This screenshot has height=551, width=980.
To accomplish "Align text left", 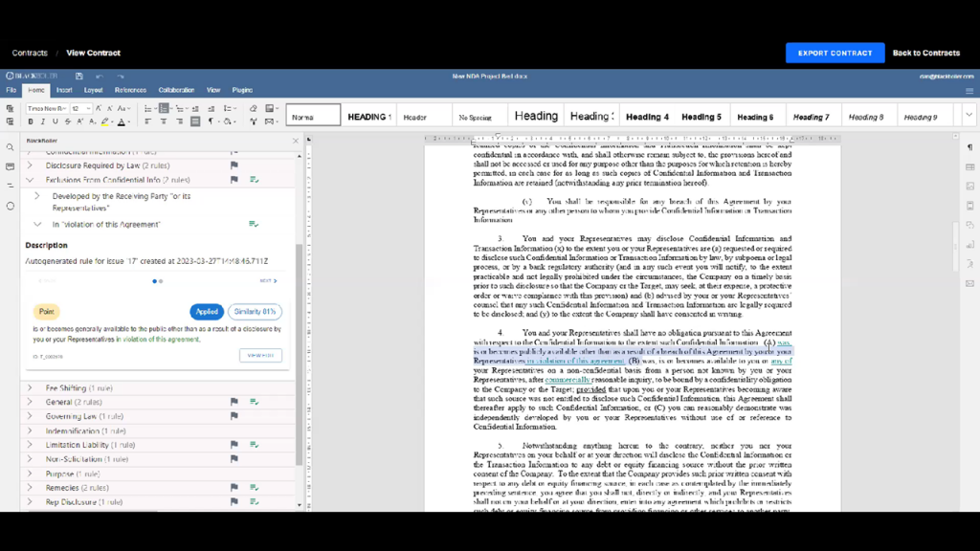I will (x=147, y=121).
